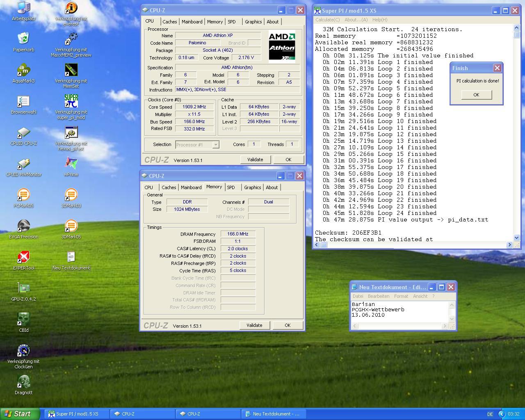The image size is (525, 420).
Task: Select SPD tab in top CPU-Z window
Action: pos(232,22)
